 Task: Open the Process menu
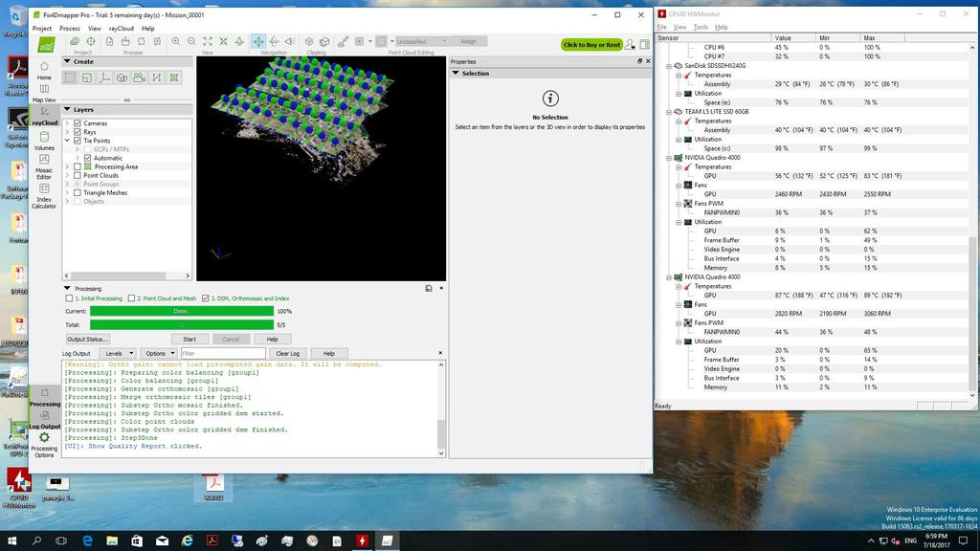click(69, 28)
